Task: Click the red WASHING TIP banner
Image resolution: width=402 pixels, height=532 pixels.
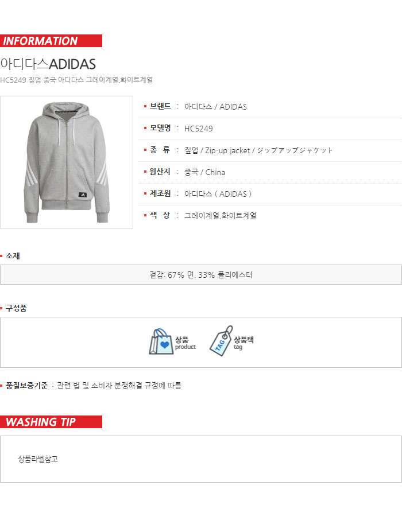Action: pos(51,422)
